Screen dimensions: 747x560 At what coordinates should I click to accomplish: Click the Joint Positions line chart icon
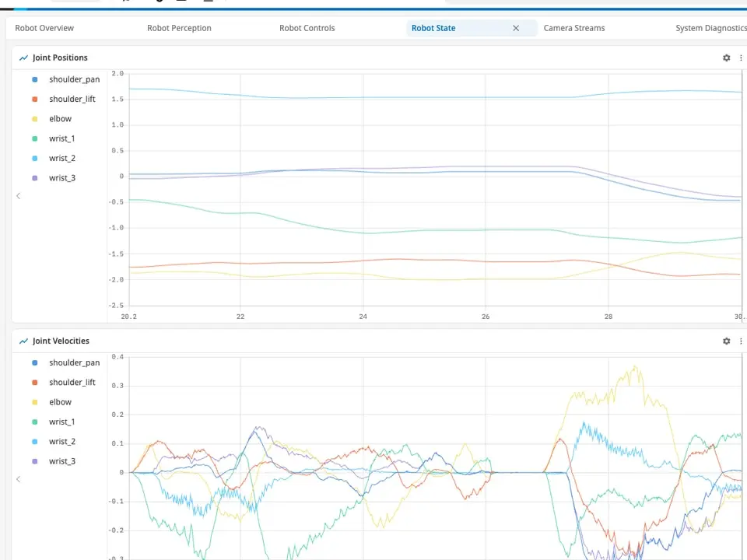point(23,58)
